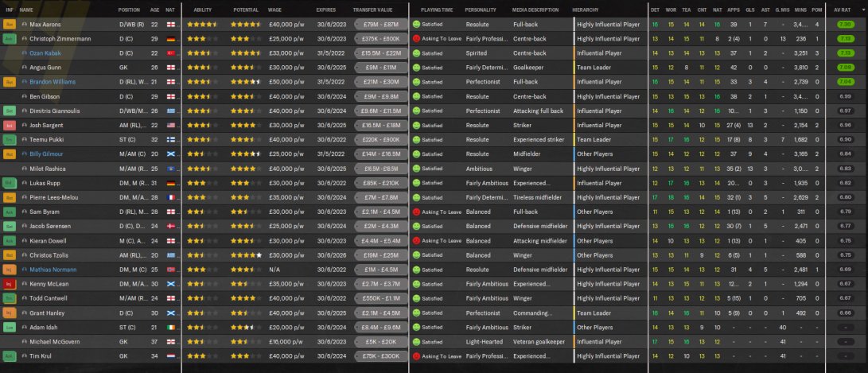
Task: Click the Set badge in Dimitris Giannoulis row
Action: point(10,111)
